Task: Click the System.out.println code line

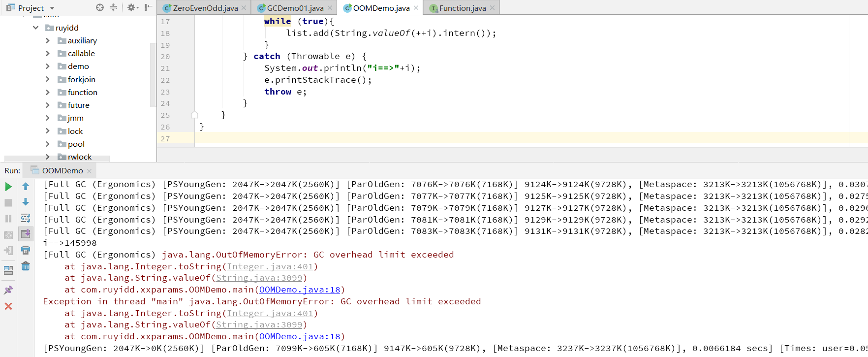Action: (x=342, y=68)
